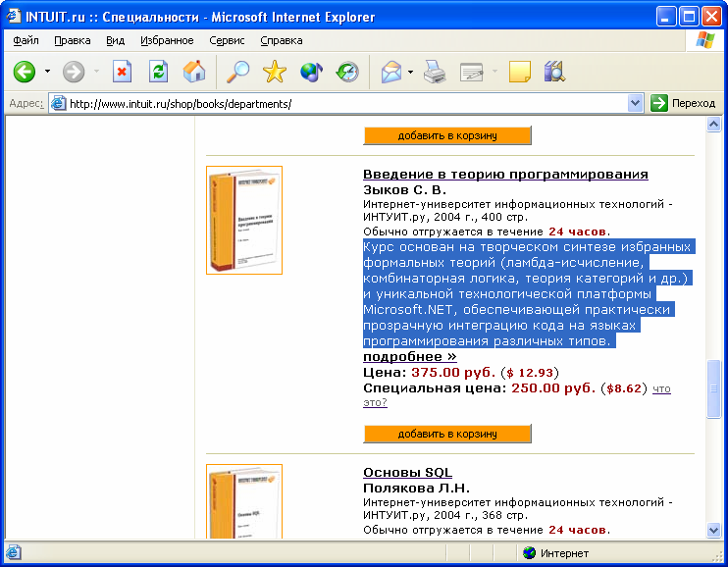The height and width of the screenshot is (567, 728).
Task: Click the IE title bar window icon
Action: point(13,17)
